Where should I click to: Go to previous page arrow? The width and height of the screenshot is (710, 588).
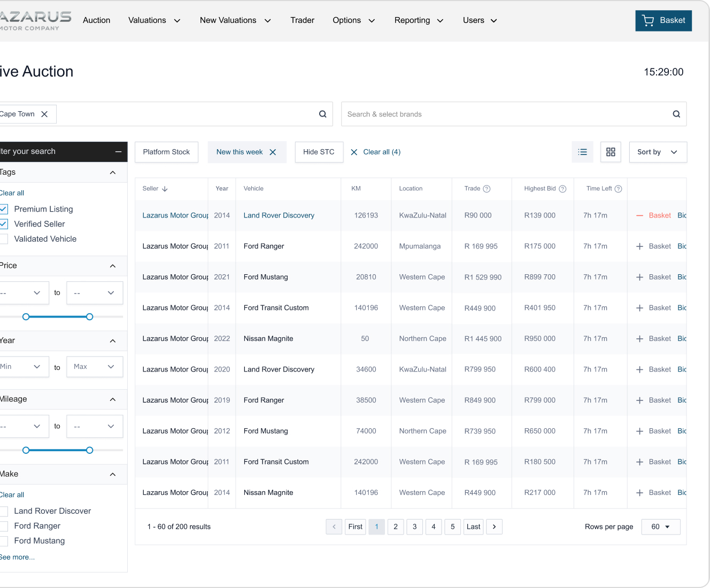334,527
